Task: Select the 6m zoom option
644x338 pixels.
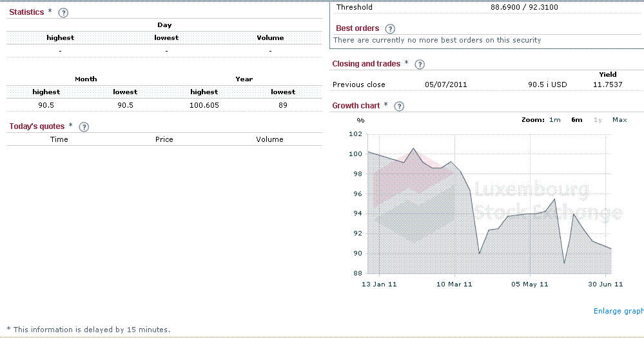Action: coord(577,120)
